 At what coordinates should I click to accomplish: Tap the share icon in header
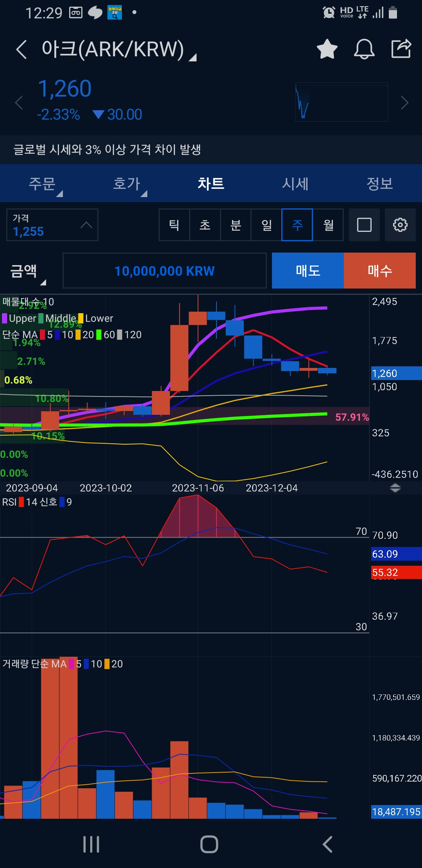pos(401,48)
